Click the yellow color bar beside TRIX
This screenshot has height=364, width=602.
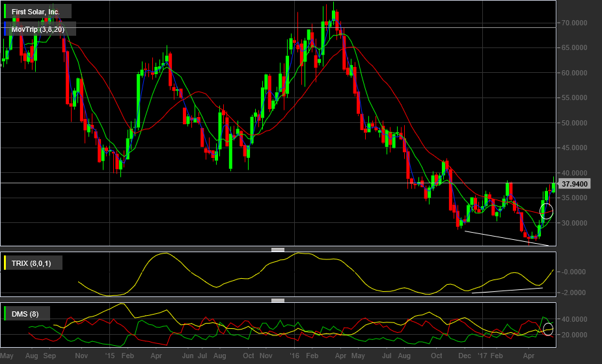(5, 263)
